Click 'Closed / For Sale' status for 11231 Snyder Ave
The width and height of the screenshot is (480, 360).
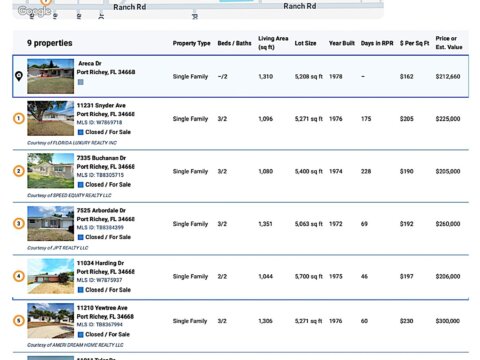pos(108,132)
